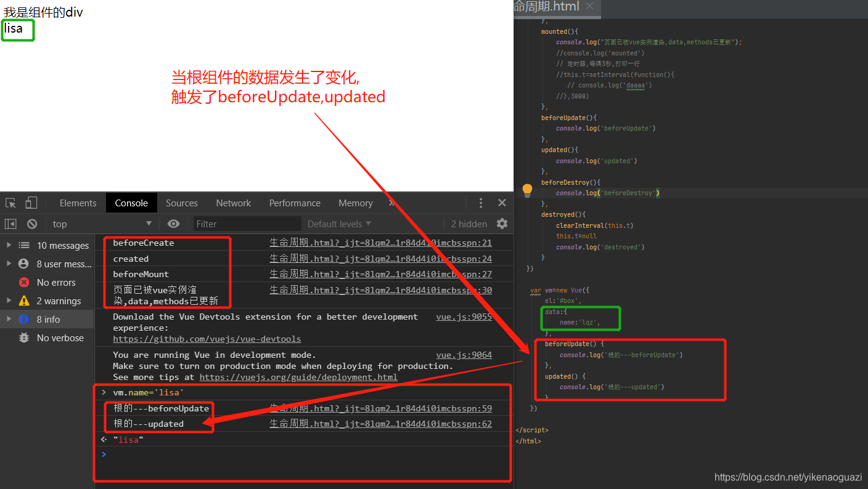Open source link ending in spn:59
868x489 pixels.
click(x=380, y=408)
